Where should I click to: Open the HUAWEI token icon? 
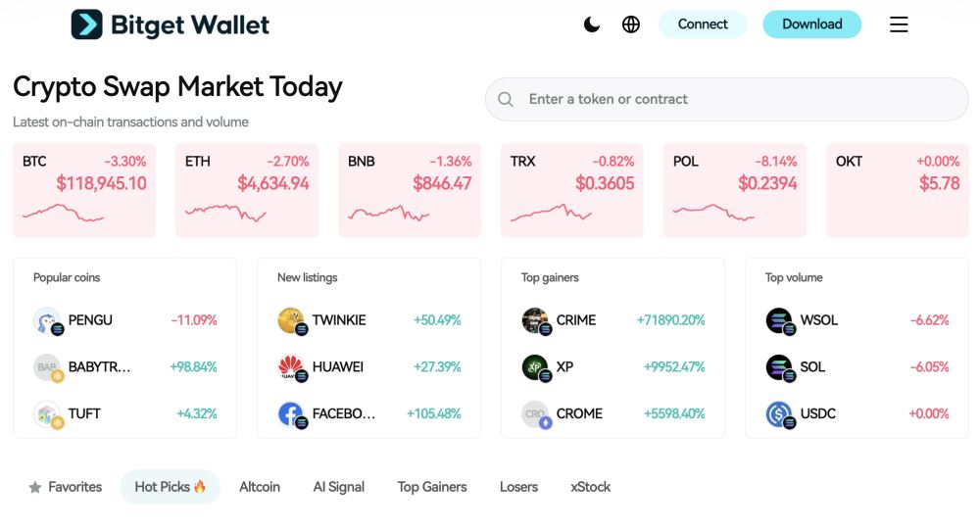click(292, 368)
